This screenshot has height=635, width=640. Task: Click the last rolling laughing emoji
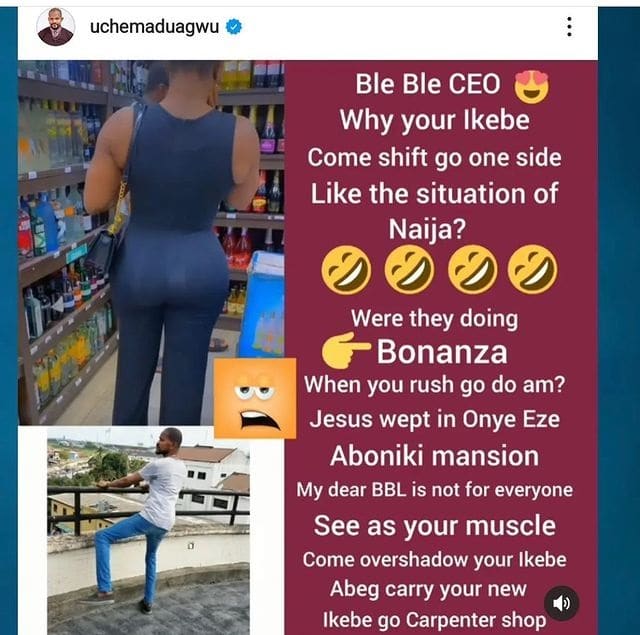533,270
